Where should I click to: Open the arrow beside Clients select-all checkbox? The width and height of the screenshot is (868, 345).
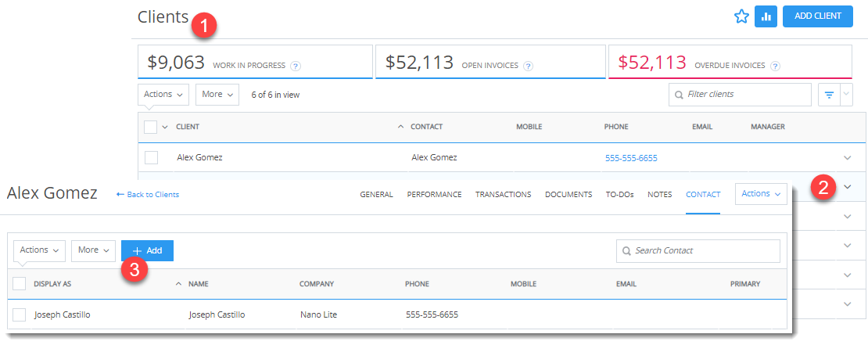[x=164, y=128]
